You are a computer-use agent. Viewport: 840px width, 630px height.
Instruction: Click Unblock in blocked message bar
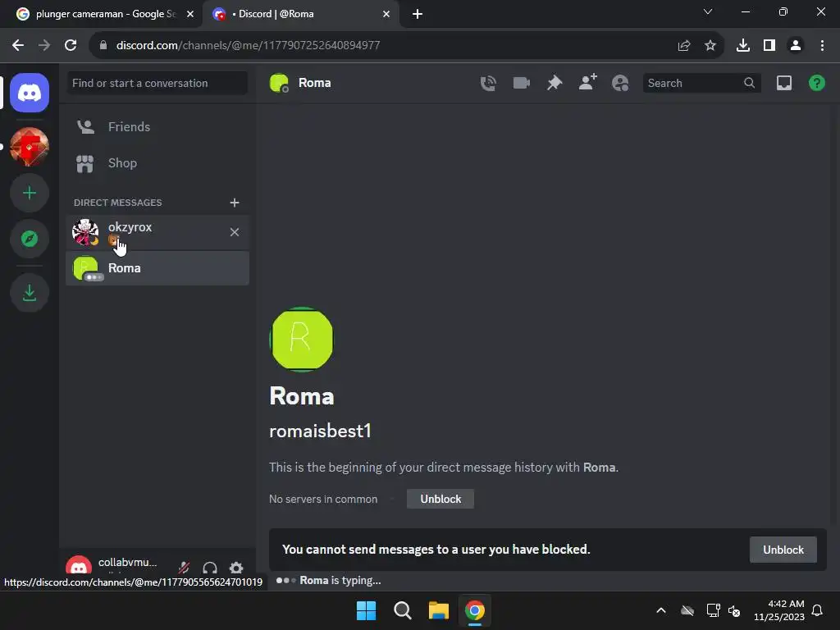coord(783,550)
